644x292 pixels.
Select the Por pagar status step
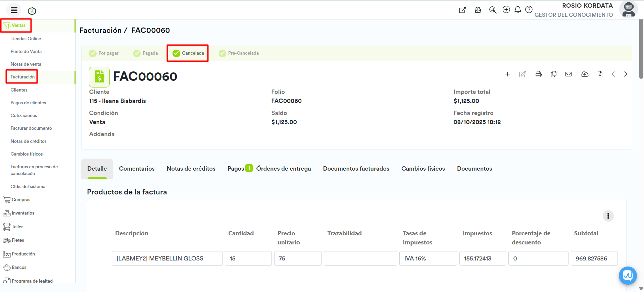click(x=104, y=53)
